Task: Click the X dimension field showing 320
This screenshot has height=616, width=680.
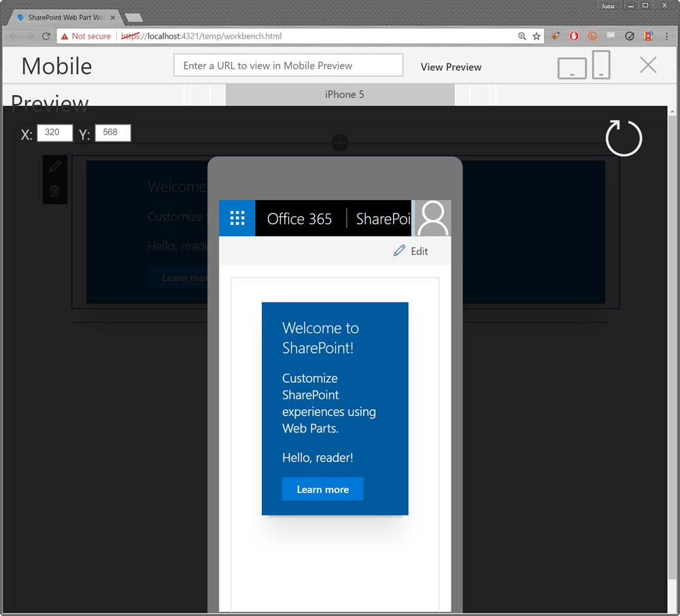Action: (x=54, y=133)
